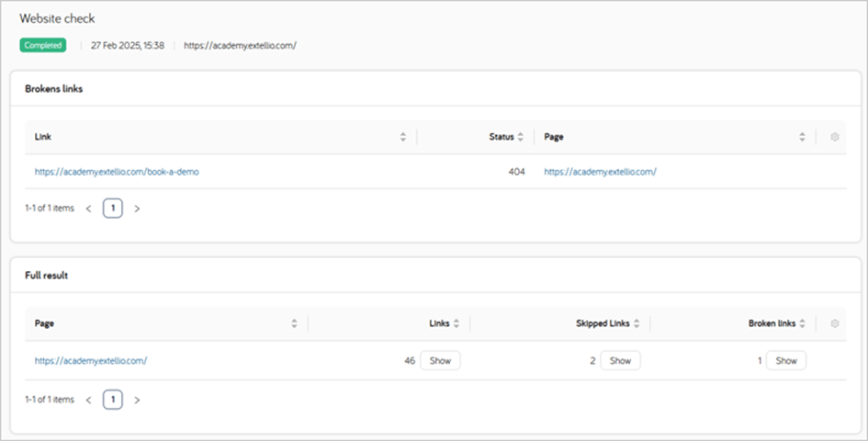Open Broken links table settings gear
The width and height of the screenshot is (868, 441).
pyautogui.click(x=835, y=137)
